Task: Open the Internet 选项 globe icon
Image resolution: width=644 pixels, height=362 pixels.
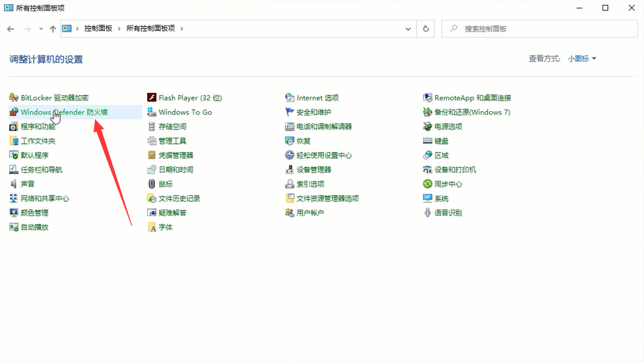Action: 289,98
